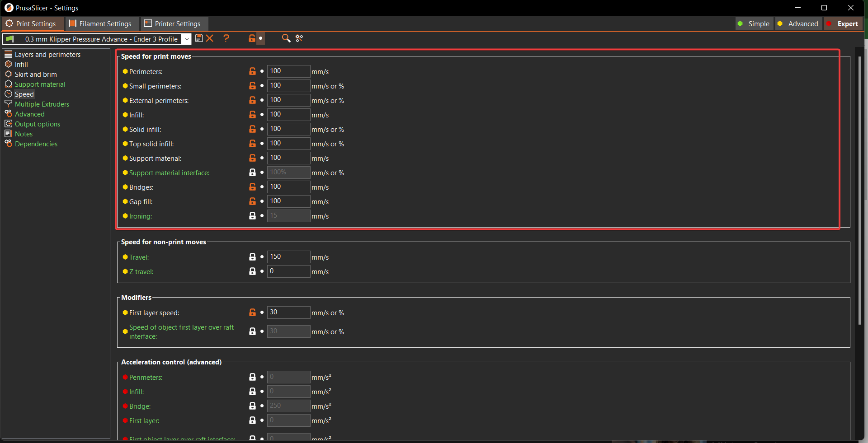This screenshot has height=443, width=868.
Task: Click the toolbar dot reset-to-saved button
Action: tap(260, 38)
